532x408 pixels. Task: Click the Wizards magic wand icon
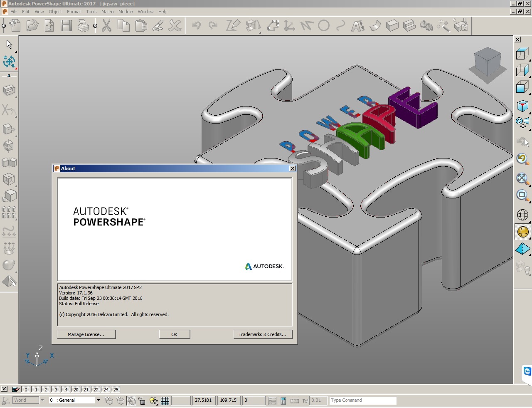[x=443, y=26]
